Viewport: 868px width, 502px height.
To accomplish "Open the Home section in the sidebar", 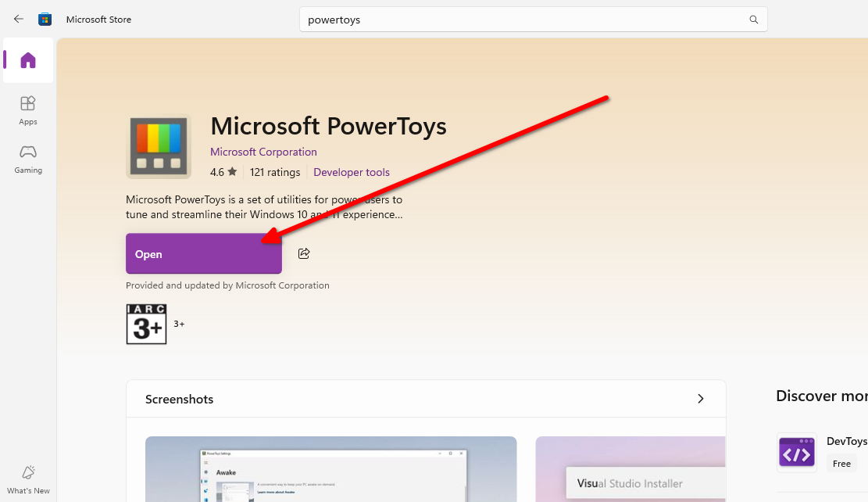I will click(27, 60).
